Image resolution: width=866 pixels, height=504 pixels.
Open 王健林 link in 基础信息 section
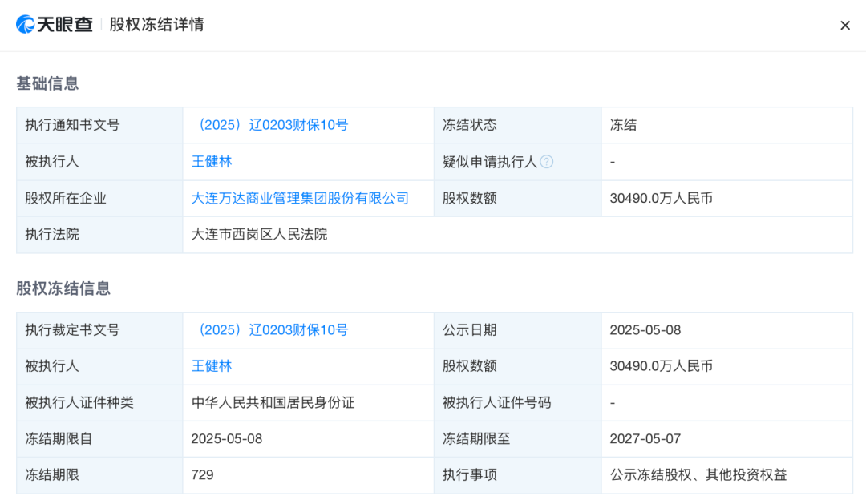point(212,162)
